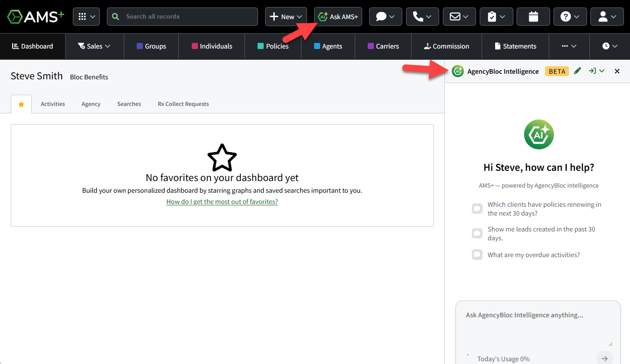The width and height of the screenshot is (630, 364).
Task: Open the apps grid menu
Action: click(x=86, y=16)
